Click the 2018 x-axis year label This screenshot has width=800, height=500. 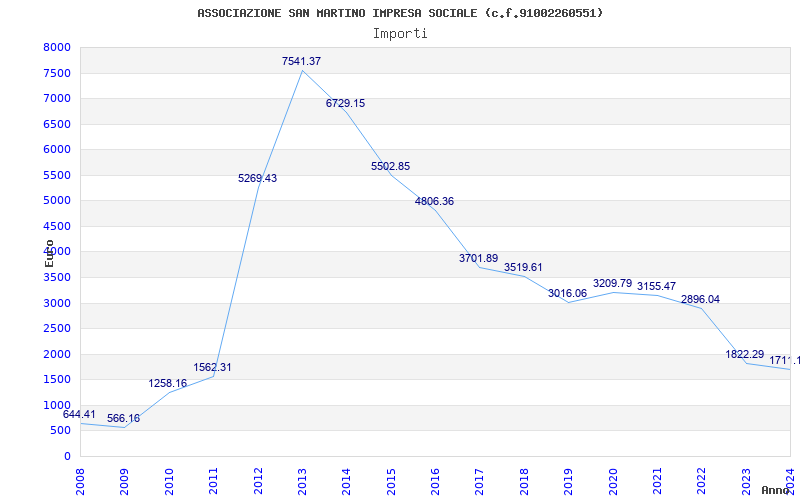(524, 481)
